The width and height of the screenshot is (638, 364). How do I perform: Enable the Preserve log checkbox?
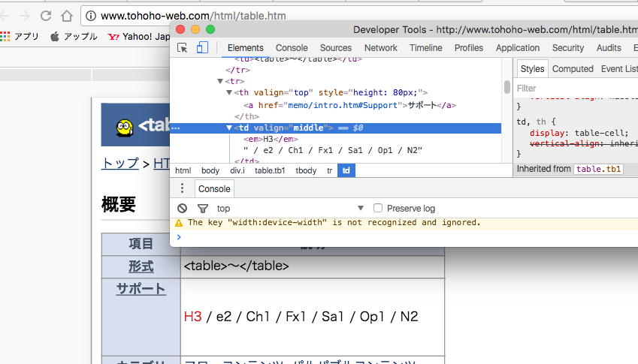(x=378, y=208)
